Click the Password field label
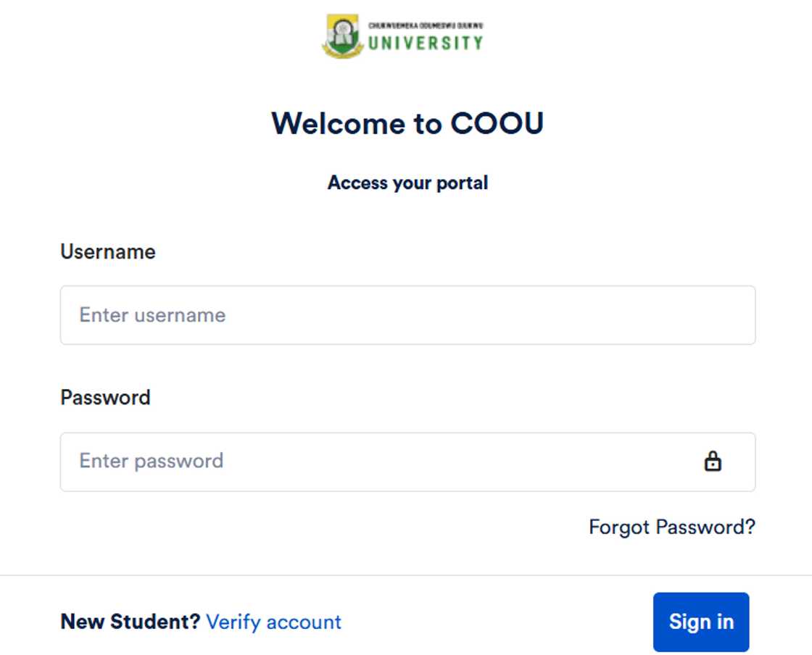This screenshot has height=655, width=812. (105, 398)
